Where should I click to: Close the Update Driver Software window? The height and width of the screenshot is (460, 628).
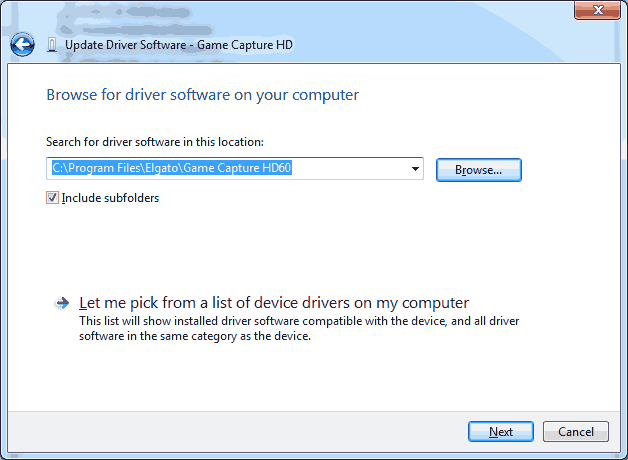pyautogui.click(x=598, y=10)
